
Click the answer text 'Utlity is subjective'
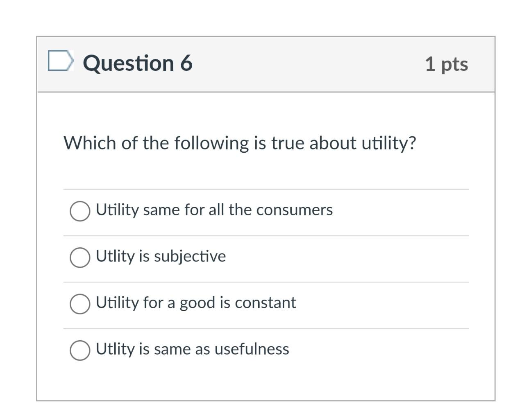click(161, 256)
